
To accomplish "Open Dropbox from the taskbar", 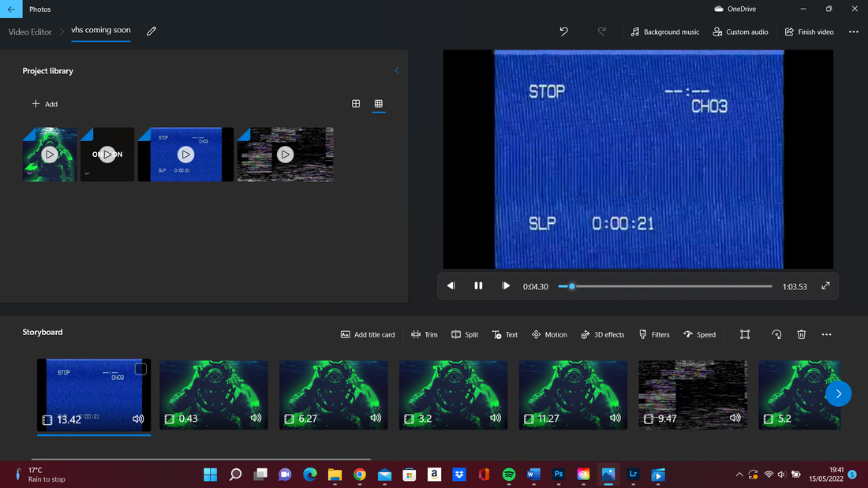I will [x=459, y=475].
